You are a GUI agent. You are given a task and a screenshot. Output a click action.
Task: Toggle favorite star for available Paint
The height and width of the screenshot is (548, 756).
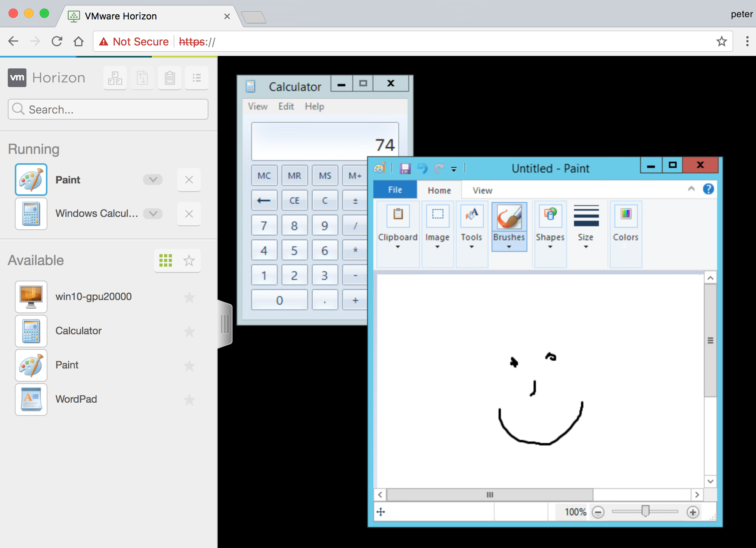point(189,366)
